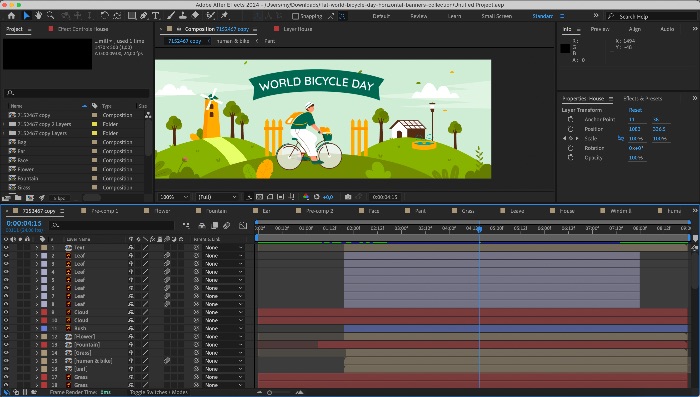Screen dimensions: 700x397
Task: Hide the [Fountain] layer eye icon
Action: [x=6, y=345]
